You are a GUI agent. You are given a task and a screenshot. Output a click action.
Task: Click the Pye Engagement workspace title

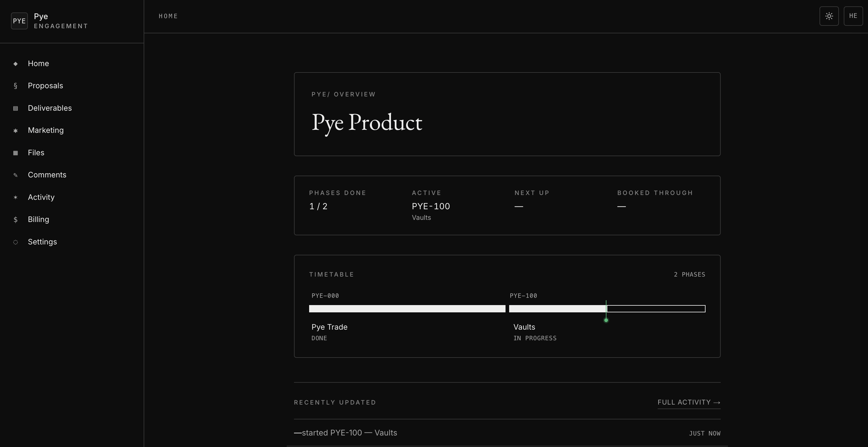pyautogui.click(x=61, y=21)
